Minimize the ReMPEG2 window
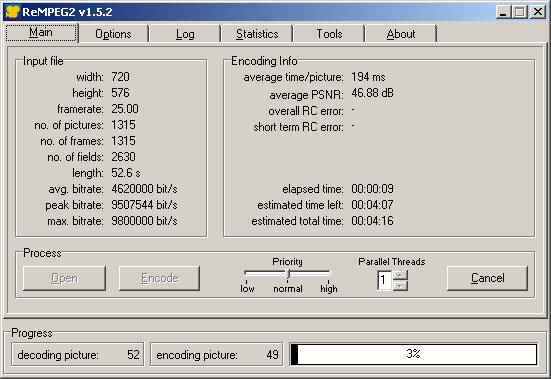551x379 pixels. coord(503,12)
